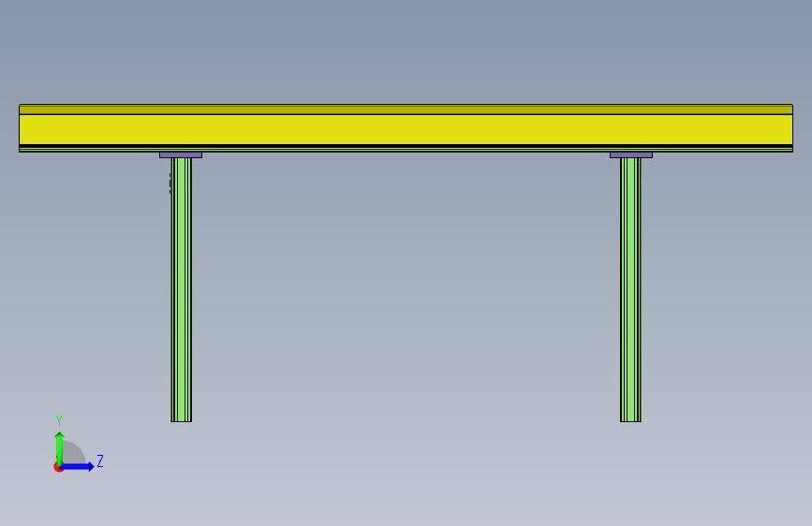
Task: Click the gray YZ plane arc in triad
Action: (x=74, y=453)
